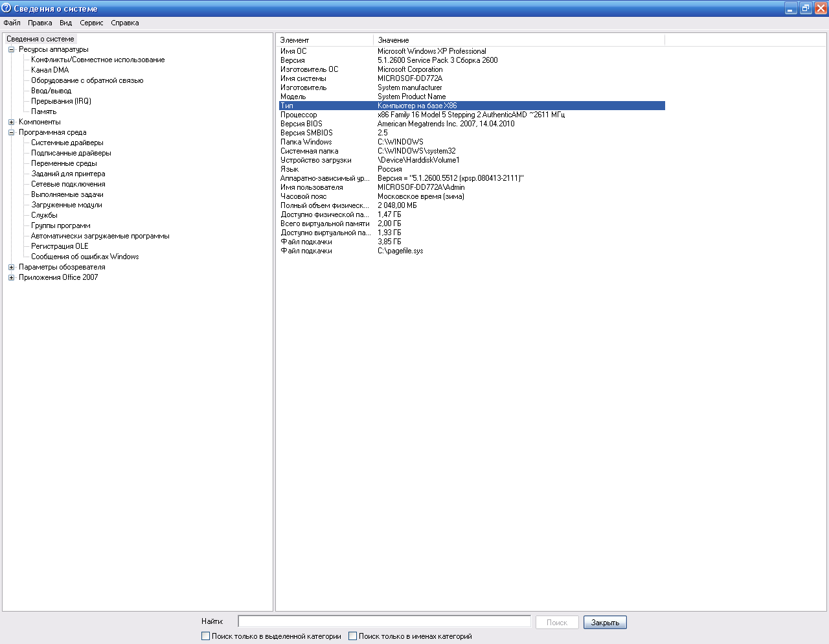Select Сетевые подключения tree item
Viewport: 829px width, 644px height.
[x=68, y=184]
